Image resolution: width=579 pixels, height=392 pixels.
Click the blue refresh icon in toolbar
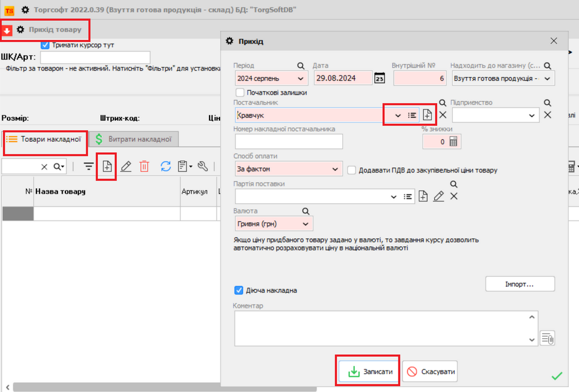[166, 167]
